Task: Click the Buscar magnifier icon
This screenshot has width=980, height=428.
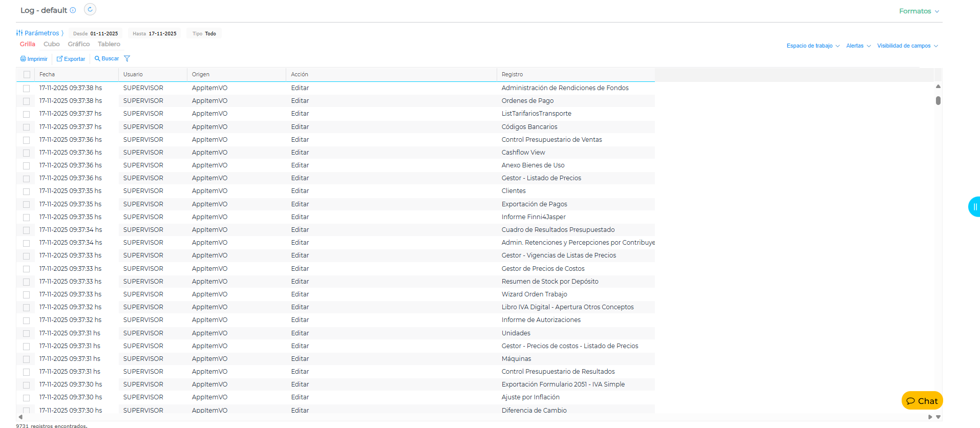Action: click(97, 59)
